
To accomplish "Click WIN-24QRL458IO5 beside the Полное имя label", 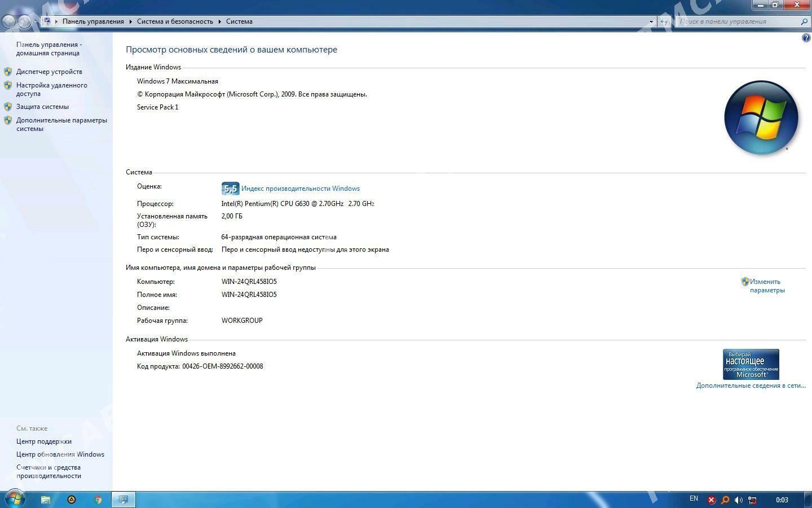I will point(249,295).
